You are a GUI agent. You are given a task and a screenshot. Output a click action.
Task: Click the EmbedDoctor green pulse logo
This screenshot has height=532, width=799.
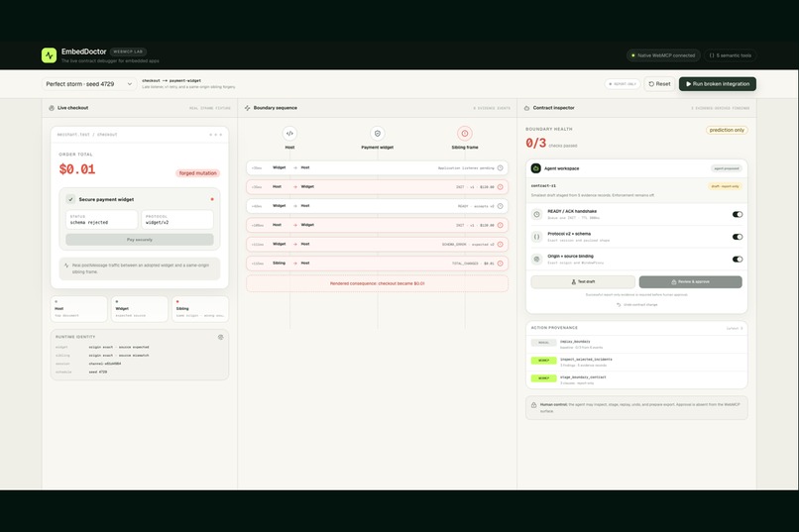point(49,54)
